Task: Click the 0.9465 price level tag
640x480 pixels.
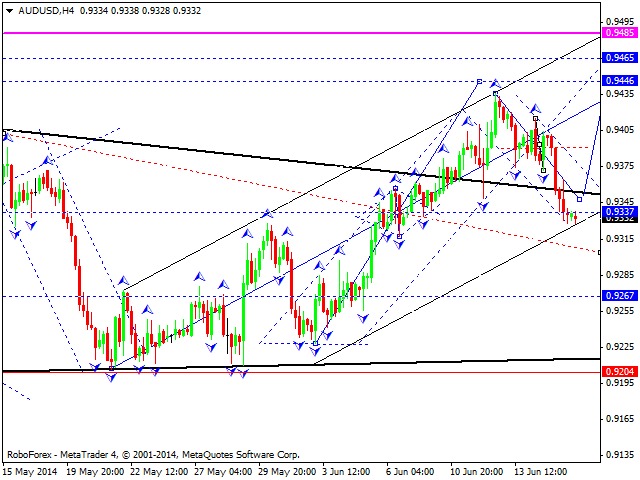Action: (620, 58)
